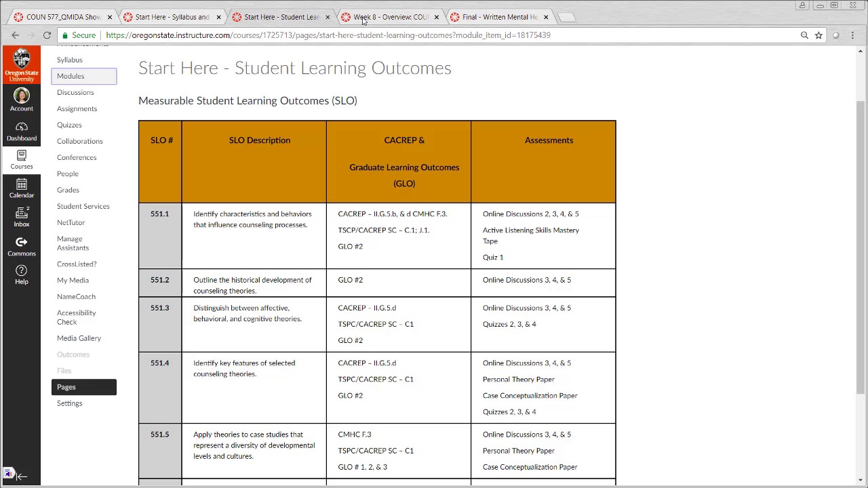
Task: Open the Canvas Inbox
Action: [21, 217]
